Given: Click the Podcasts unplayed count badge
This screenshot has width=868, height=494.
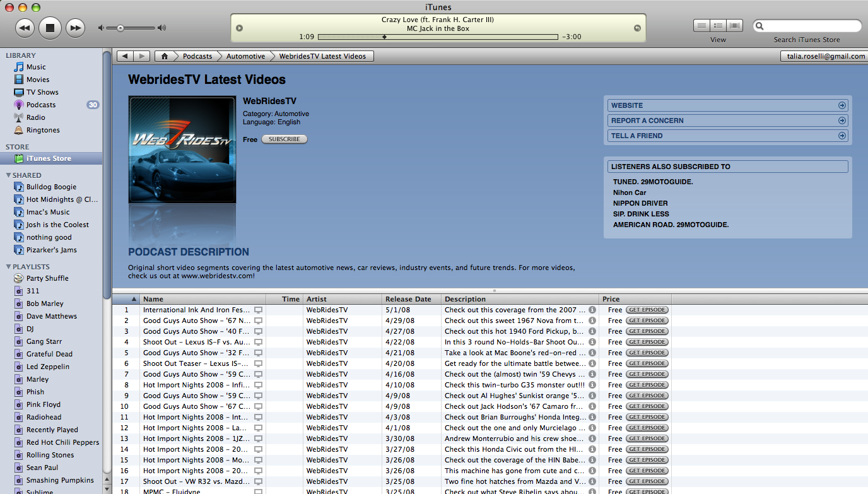Looking at the screenshot, I should (93, 105).
